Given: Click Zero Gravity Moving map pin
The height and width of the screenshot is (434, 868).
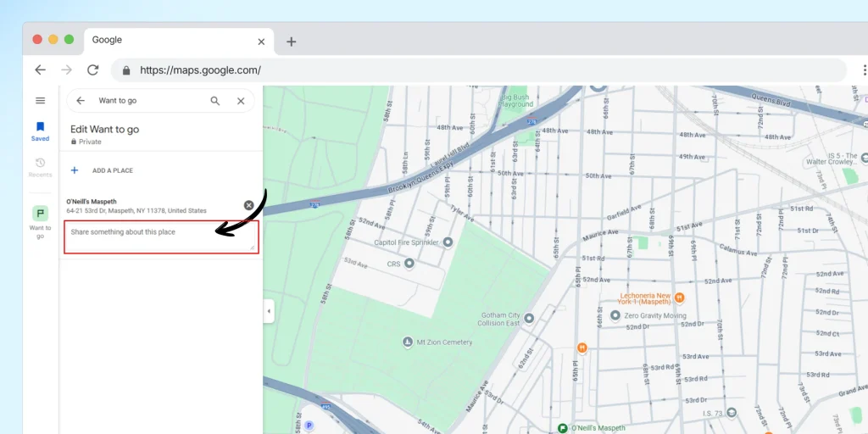Looking at the screenshot, I should 615,315.
